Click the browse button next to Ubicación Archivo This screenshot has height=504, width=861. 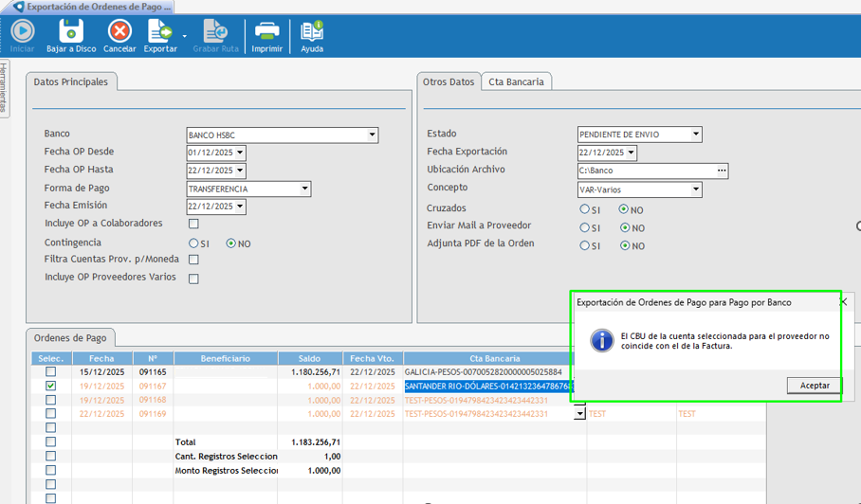[x=722, y=171]
